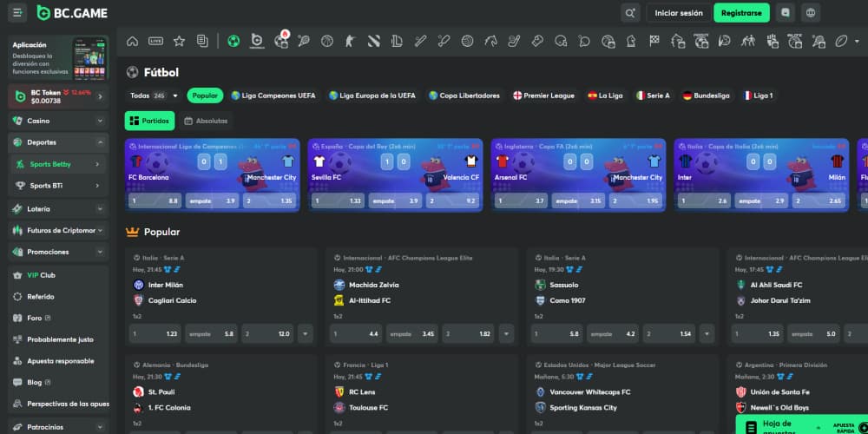Select the chess knight icon
The height and width of the screenshot is (434, 868).
pos(631,41)
